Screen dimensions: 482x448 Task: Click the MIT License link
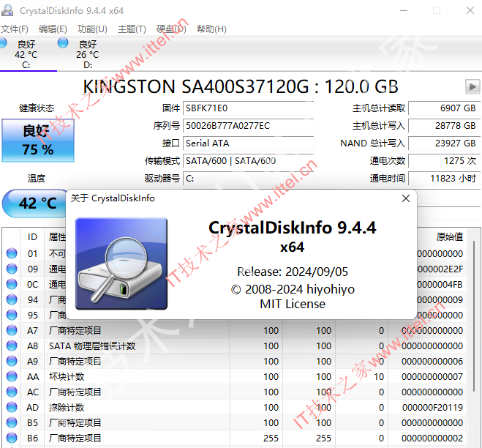coord(293,304)
